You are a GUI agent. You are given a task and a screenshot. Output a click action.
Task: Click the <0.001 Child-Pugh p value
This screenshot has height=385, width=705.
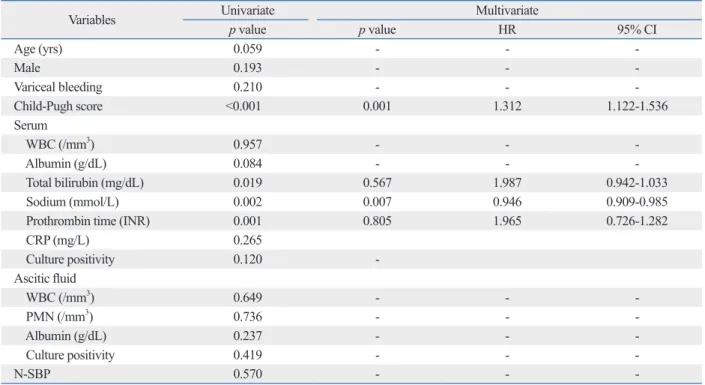[243, 106]
